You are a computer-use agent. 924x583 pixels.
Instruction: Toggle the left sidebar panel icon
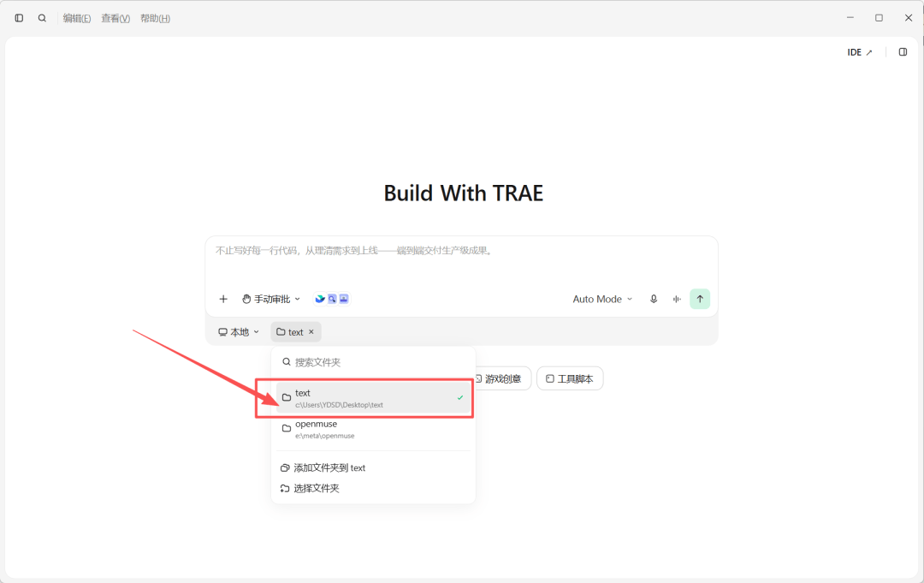point(19,18)
